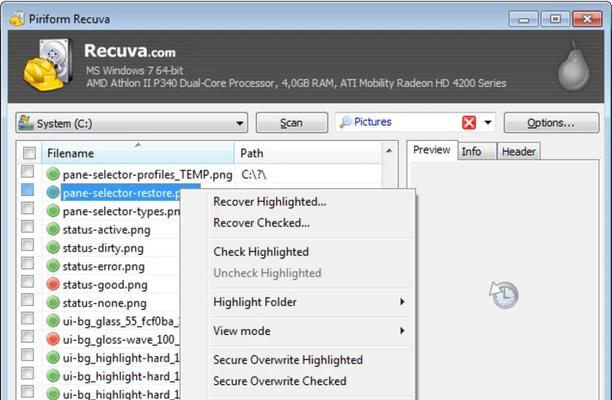This screenshot has height=400, width=612.
Task: Select Check Highlighted menu entry
Action: (x=311, y=252)
